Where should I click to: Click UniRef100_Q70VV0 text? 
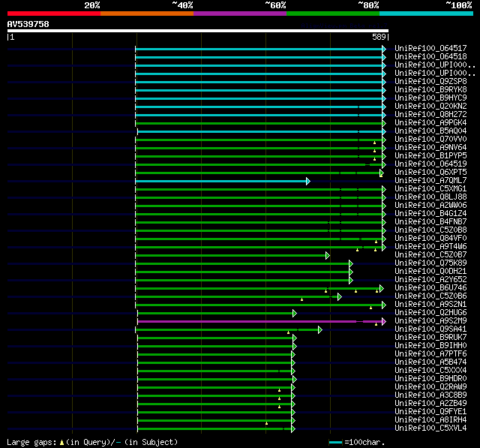tap(430, 140)
